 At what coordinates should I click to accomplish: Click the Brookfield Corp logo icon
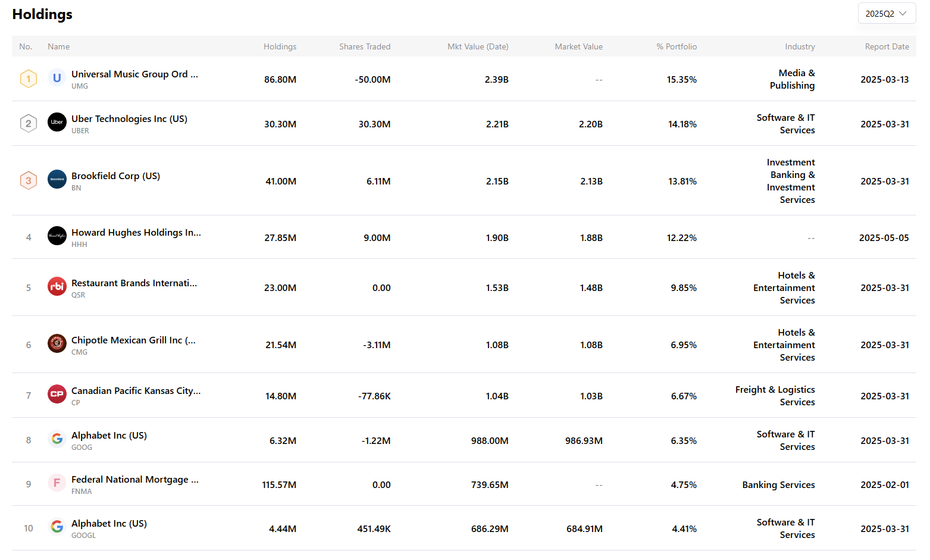[57, 179]
